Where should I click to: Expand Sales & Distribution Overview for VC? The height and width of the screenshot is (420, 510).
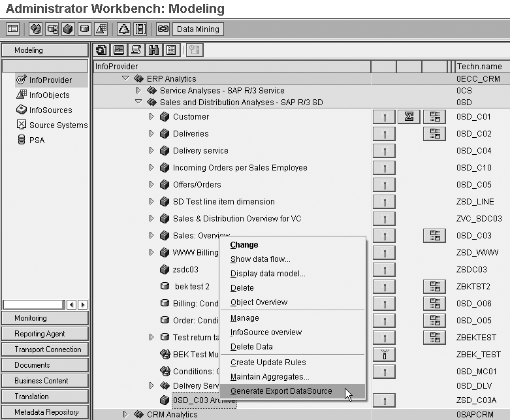point(151,218)
